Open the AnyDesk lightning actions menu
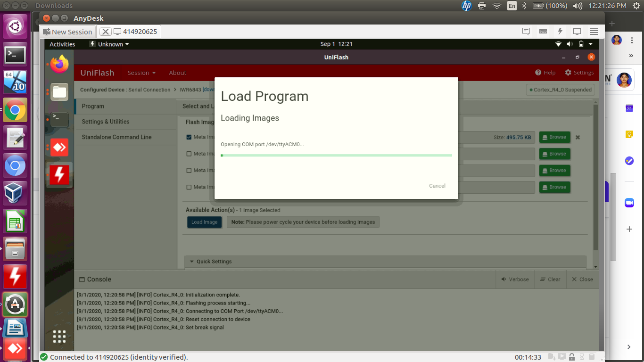644x362 pixels. 560,32
